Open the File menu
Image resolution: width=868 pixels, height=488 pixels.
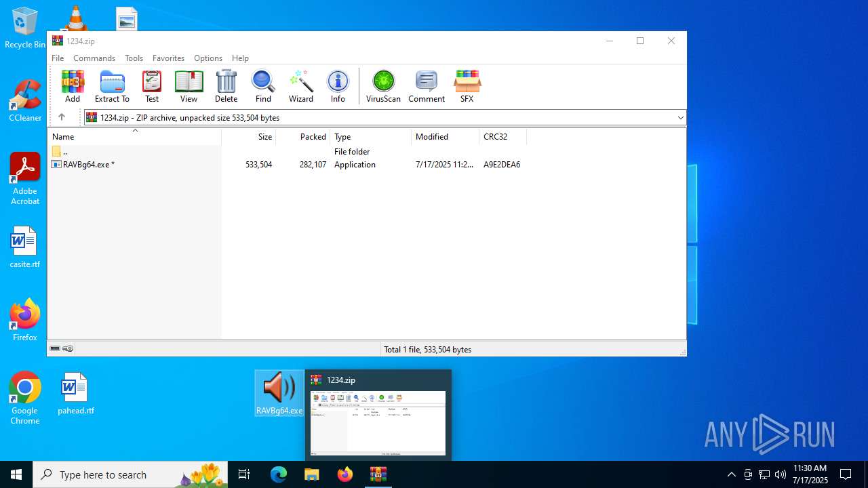coord(58,58)
